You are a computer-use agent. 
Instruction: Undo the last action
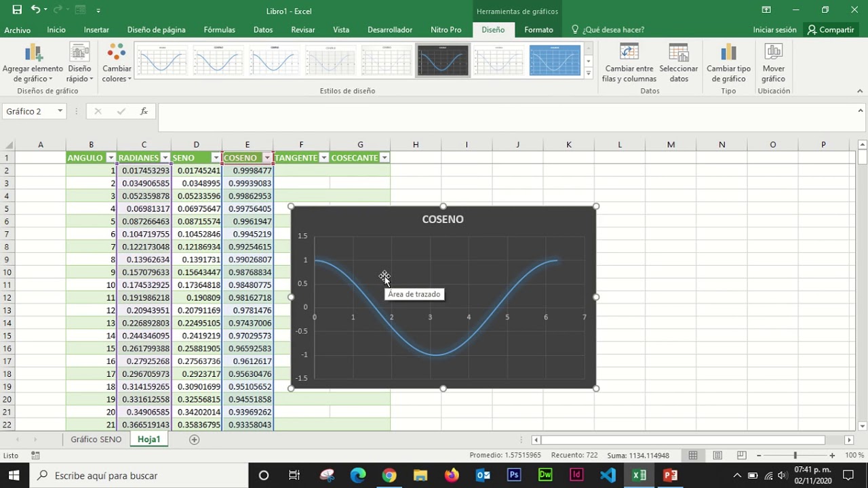click(x=35, y=10)
